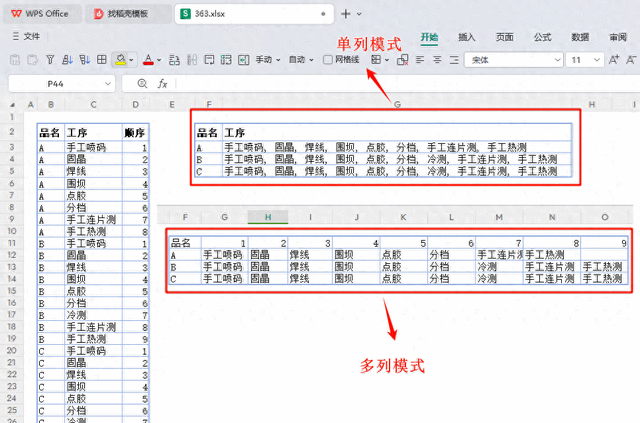Click the green freeze panes icon
Viewport: 640px width, 423px height.
[x=226, y=60]
